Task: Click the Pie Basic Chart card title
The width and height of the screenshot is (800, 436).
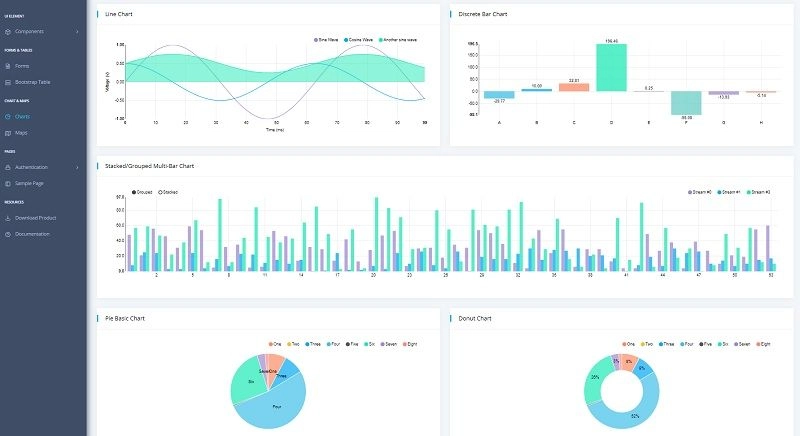Action: point(125,319)
